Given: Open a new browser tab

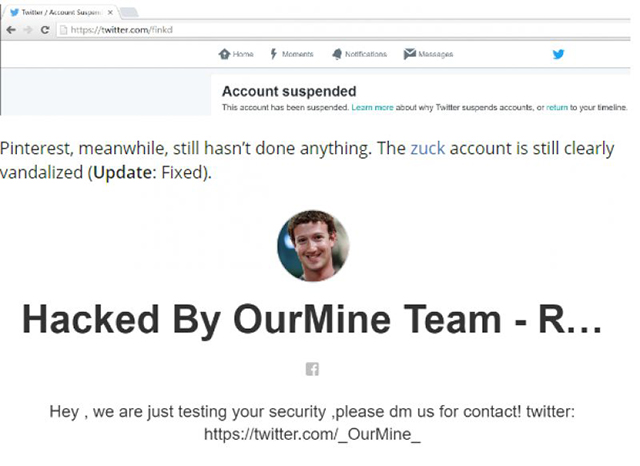Looking at the screenshot, I should (129, 13).
